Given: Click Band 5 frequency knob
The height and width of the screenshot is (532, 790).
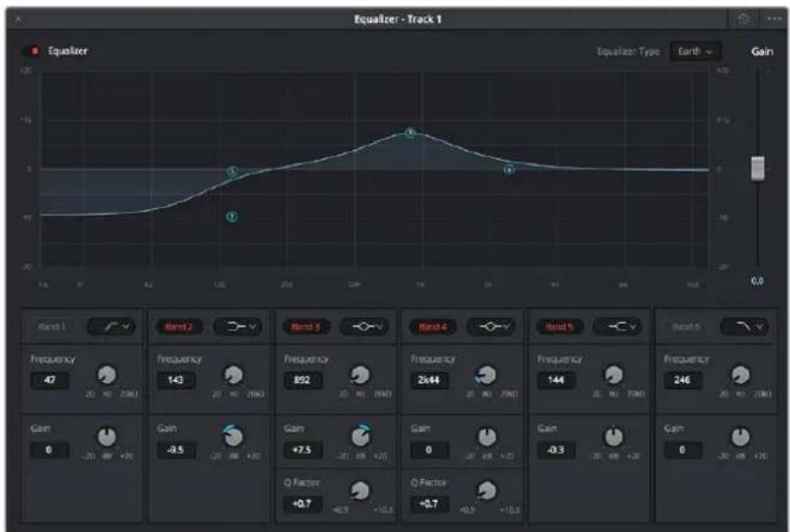Looking at the screenshot, I should 613,375.
